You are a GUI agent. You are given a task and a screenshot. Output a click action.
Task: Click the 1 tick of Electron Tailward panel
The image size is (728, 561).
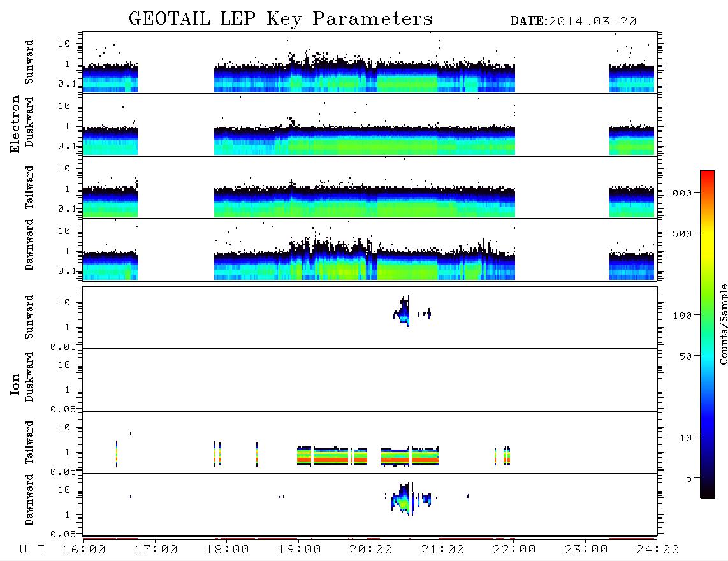[x=68, y=189]
